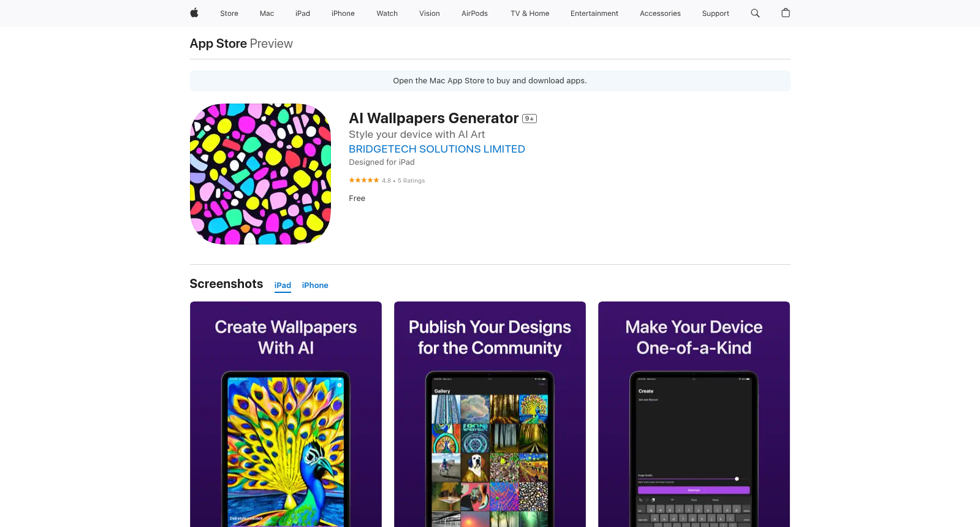
Task: Go to the Mac menu item
Action: tap(267, 13)
